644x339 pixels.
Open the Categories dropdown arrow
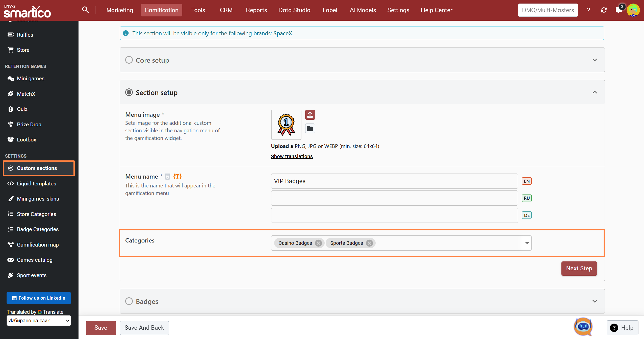click(527, 243)
